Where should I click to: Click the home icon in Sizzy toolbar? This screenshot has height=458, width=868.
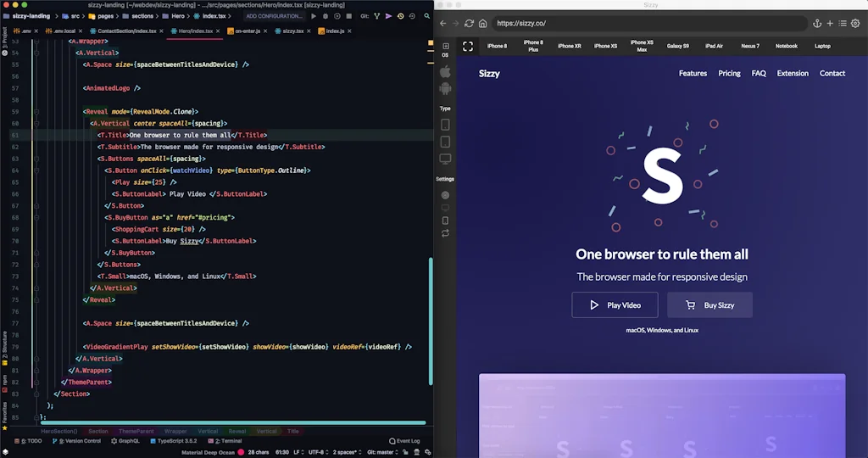click(x=482, y=24)
